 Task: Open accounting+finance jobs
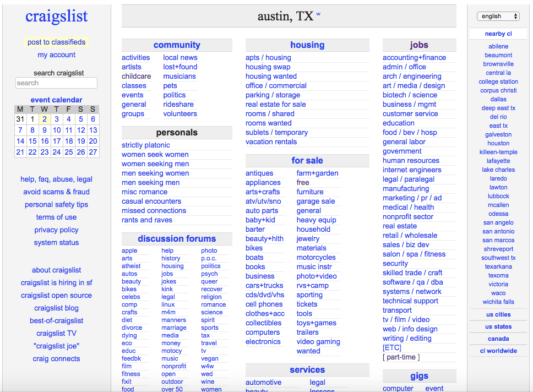tap(415, 57)
